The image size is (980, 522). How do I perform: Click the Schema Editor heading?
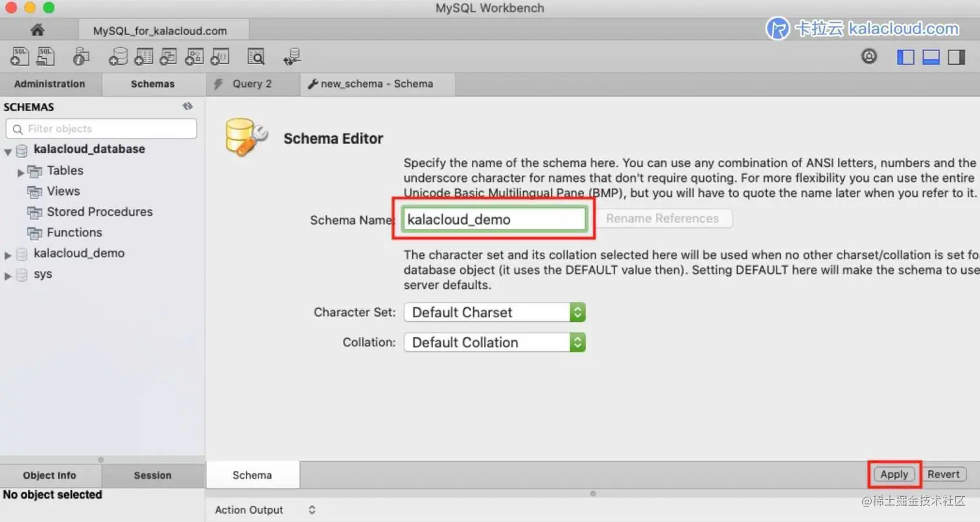pyautogui.click(x=333, y=139)
